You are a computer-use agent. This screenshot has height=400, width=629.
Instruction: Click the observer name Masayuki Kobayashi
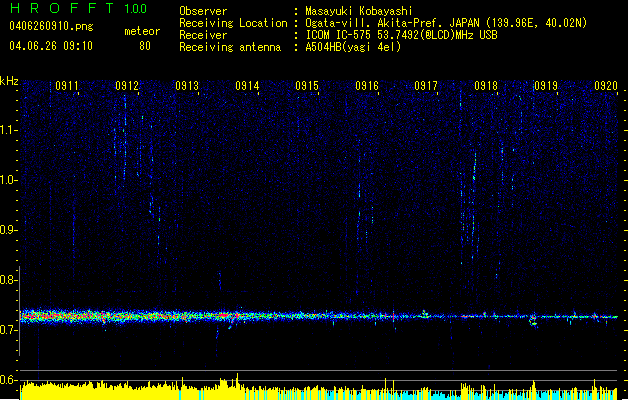(359, 11)
